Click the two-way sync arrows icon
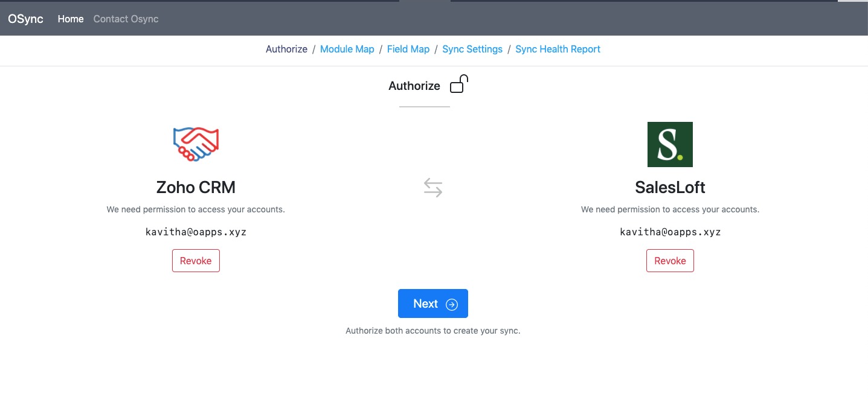Screen dimensions: 868x397 tap(433, 188)
